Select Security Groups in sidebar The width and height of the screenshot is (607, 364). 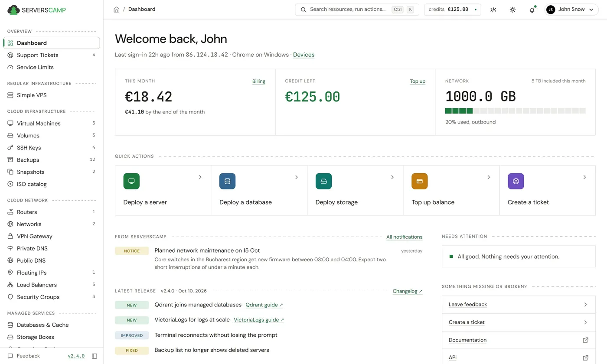[52, 297]
